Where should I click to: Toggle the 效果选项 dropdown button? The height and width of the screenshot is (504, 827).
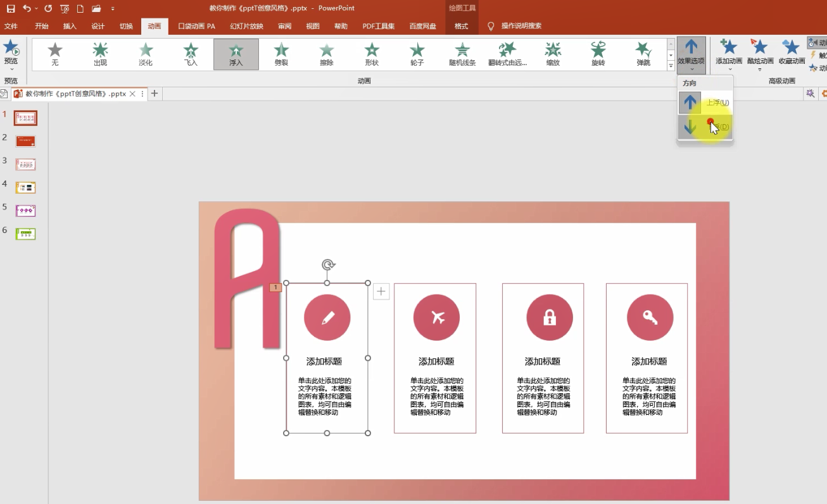(691, 54)
